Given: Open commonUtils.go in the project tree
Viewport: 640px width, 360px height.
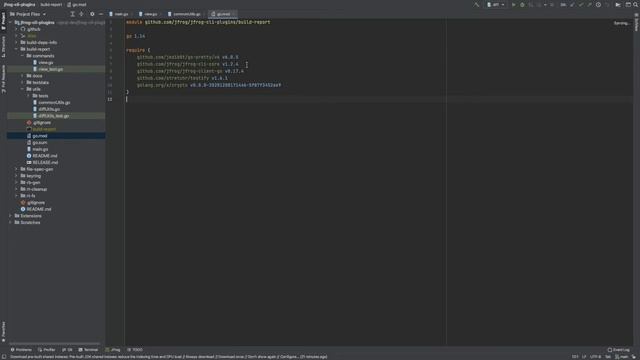Looking at the screenshot, I should pyautogui.click(x=51, y=102).
